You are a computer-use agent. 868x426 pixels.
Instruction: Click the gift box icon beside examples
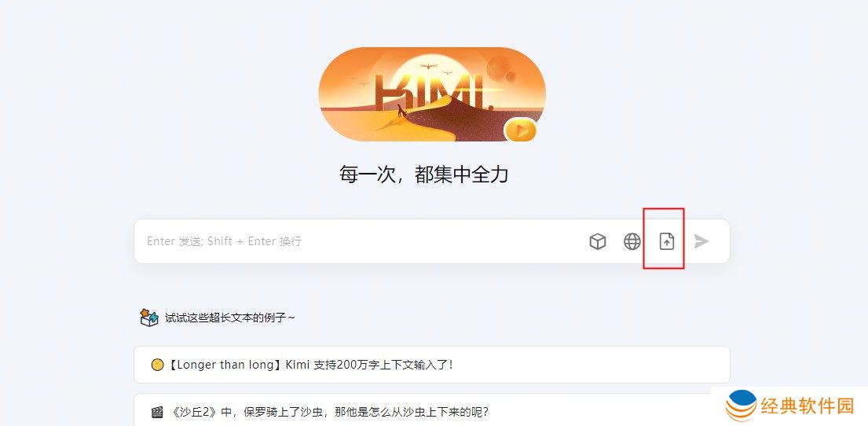point(149,318)
